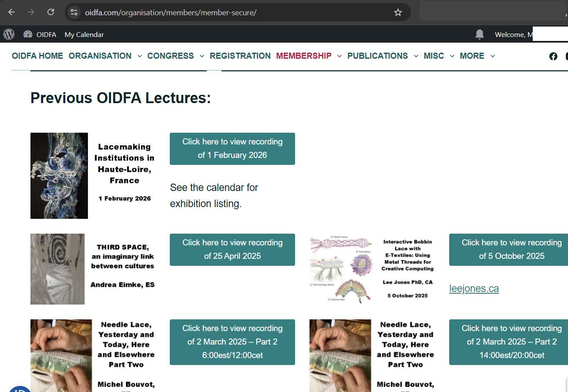Click the 'Previous OIDFA Lectures:' heading
The height and width of the screenshot is (392, 568).
coord(121,98)
